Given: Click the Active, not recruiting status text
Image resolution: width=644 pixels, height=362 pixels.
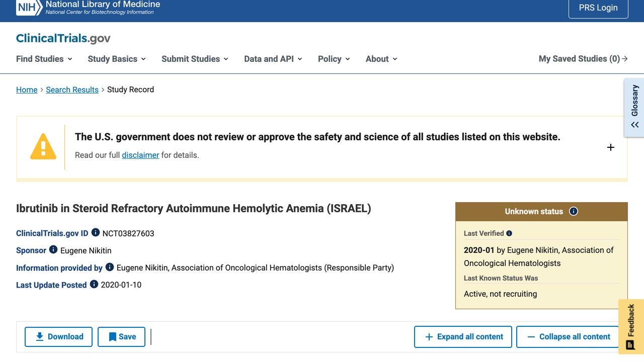Looking at the screenshot, I should (500, 294).
